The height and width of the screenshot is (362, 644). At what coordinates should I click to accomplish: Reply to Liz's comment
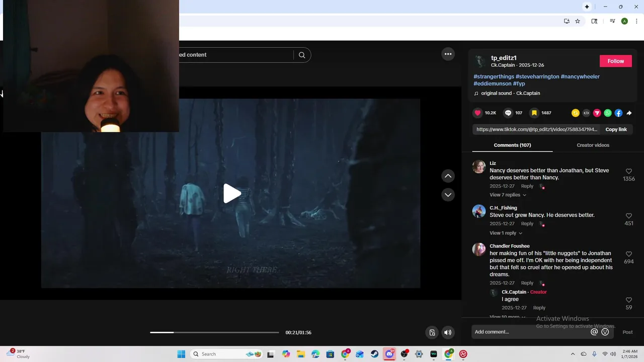pos(527,186)
